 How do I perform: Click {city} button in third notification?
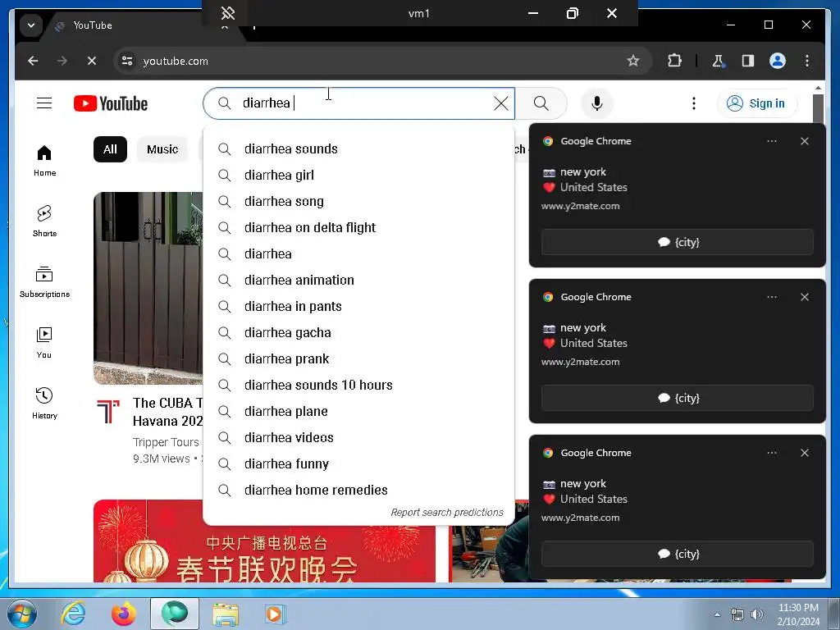pos(677,554)
